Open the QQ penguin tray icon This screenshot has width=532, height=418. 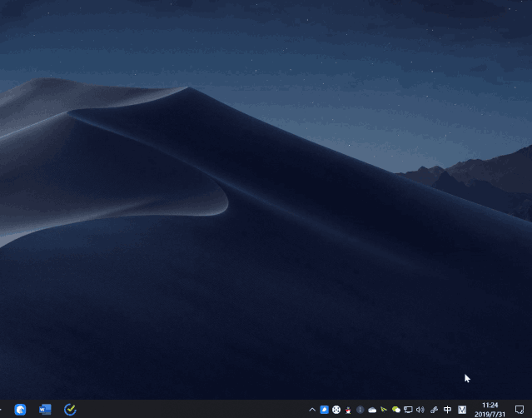348,411
